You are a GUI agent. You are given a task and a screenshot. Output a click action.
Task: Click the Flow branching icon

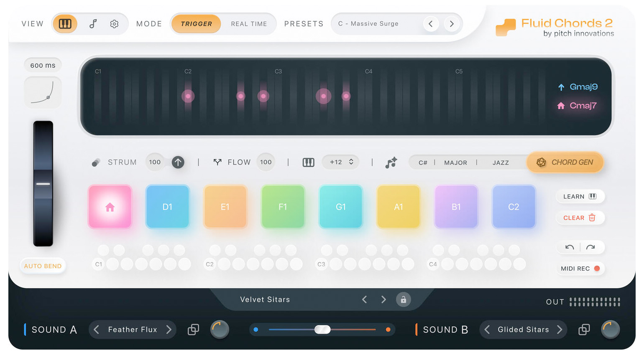click(x=217, y=162)
